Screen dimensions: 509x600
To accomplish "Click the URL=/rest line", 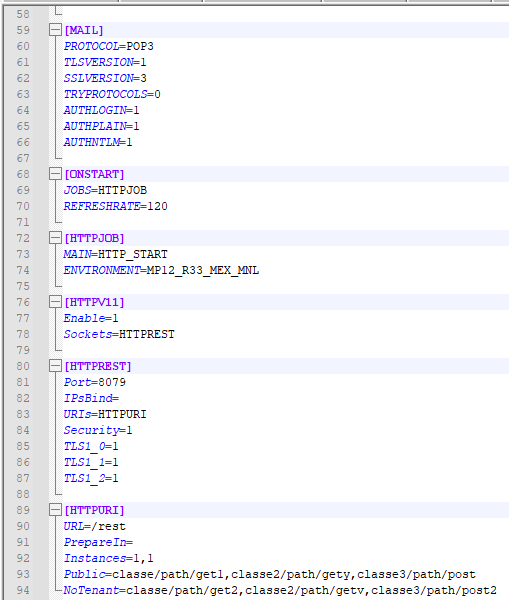I will pos(95,527).
